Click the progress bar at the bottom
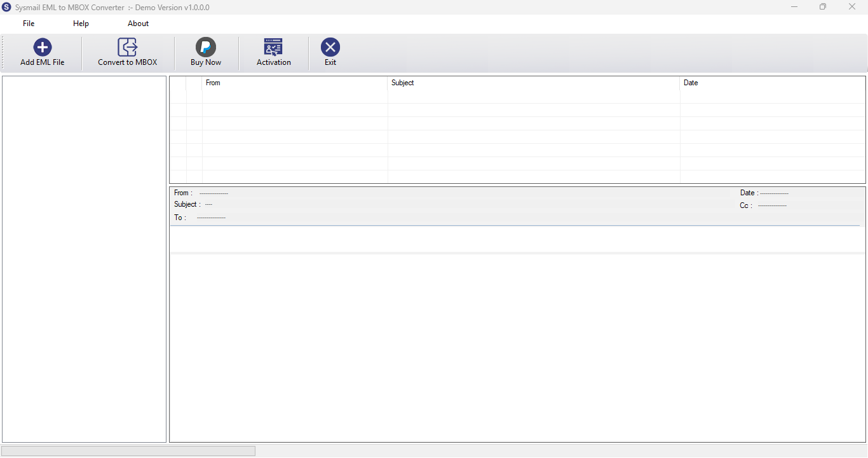 128,451
